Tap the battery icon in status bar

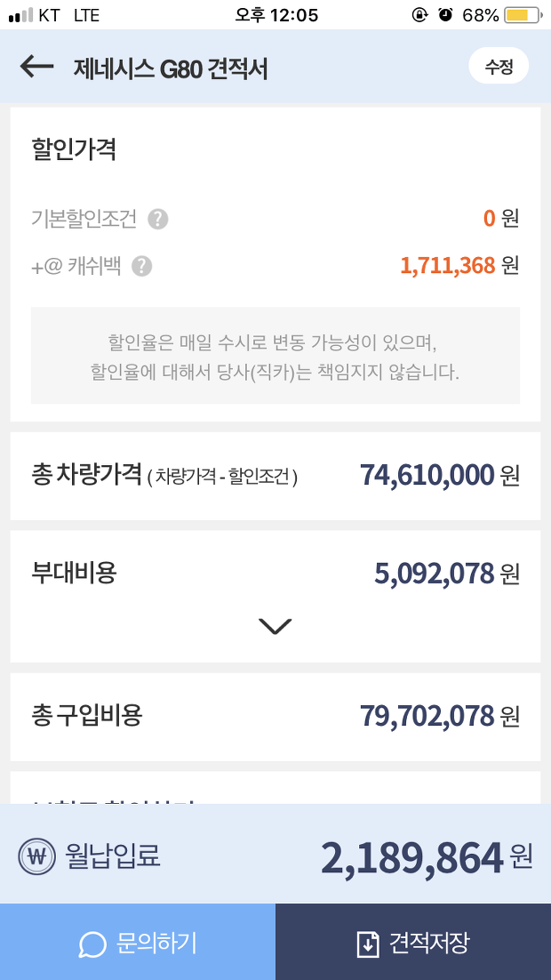[523, 15]
